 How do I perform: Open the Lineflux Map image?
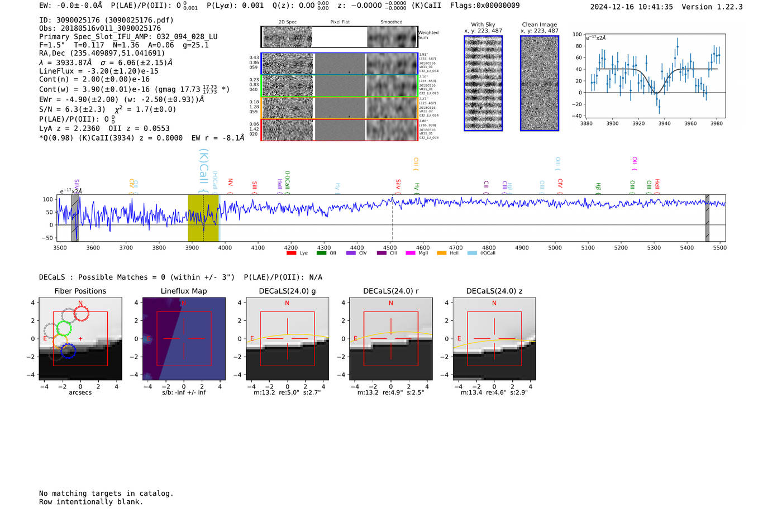click(x=184, y=339)
